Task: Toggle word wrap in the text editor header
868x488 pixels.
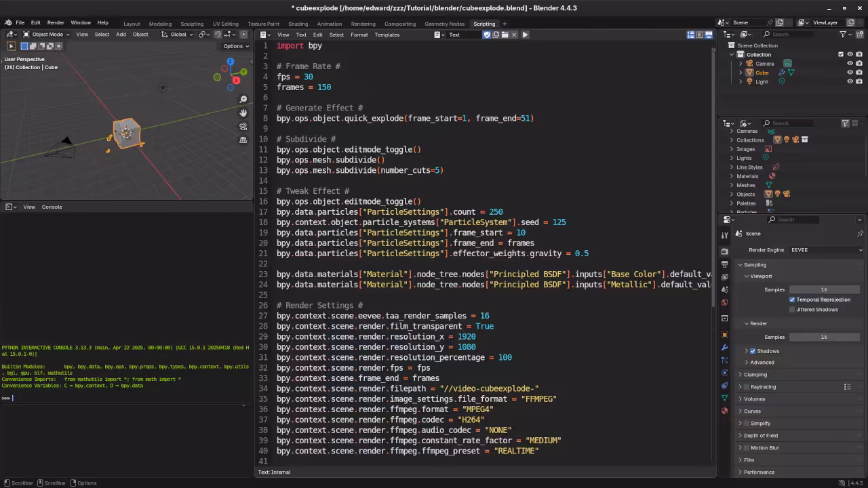Action: [x=700, y=35]
